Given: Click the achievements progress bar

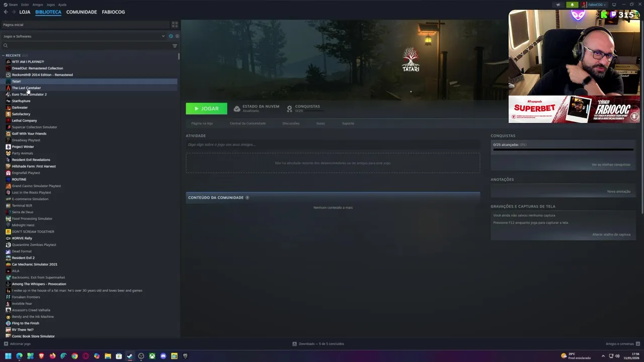Looking at the screenshot, I should tap(563, 149).
